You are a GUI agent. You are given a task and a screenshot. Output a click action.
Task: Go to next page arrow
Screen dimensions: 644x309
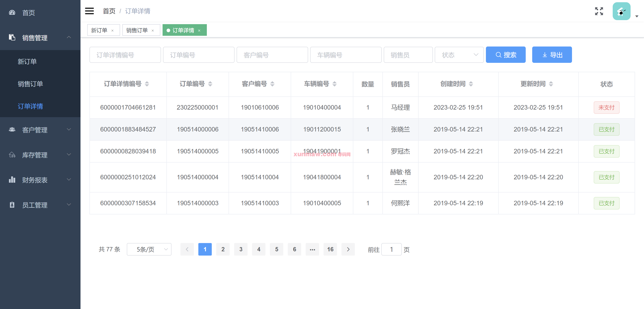click(348, 249)
